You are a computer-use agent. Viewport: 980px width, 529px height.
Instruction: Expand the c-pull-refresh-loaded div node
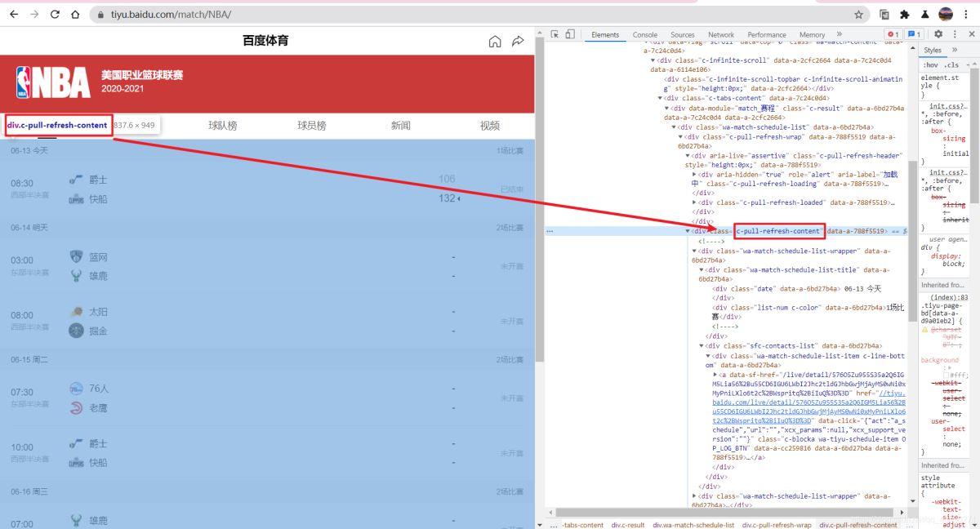point(695,202)
